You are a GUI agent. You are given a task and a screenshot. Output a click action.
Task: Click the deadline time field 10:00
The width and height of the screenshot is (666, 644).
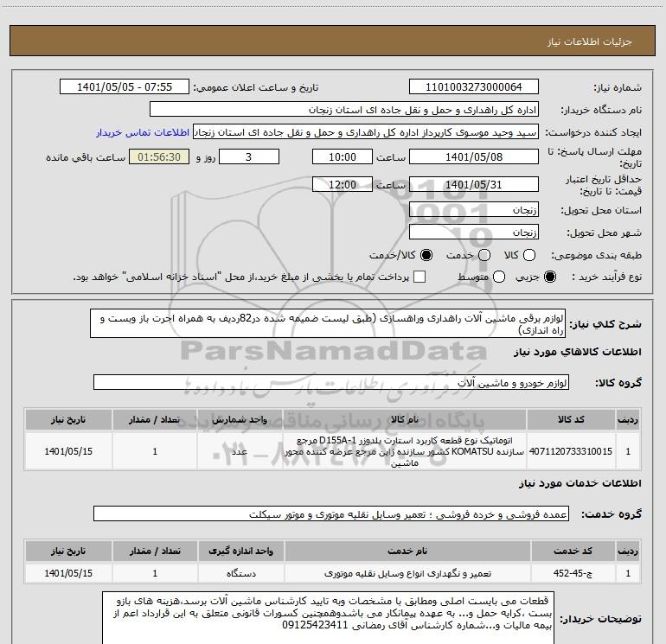[343, 157]
